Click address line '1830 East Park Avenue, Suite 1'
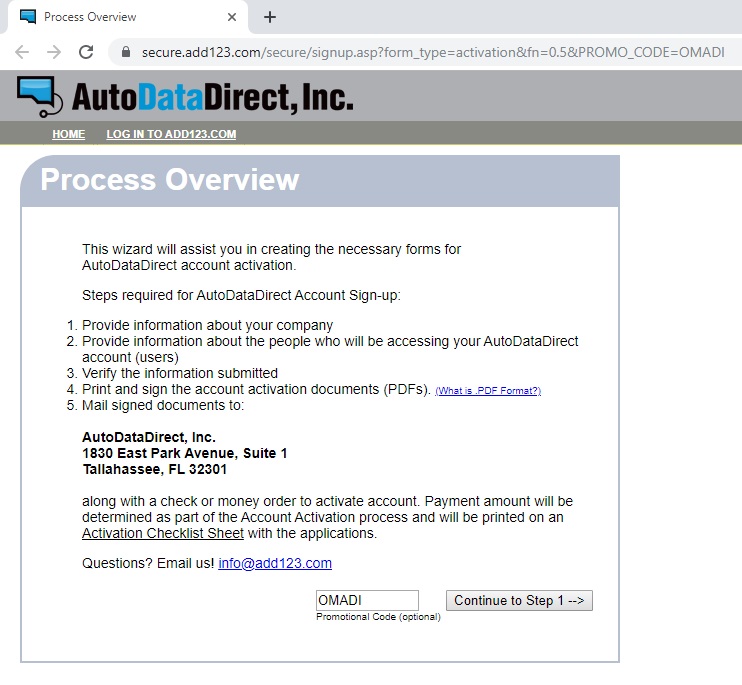 pyautogui.click(x=185, y=453)
